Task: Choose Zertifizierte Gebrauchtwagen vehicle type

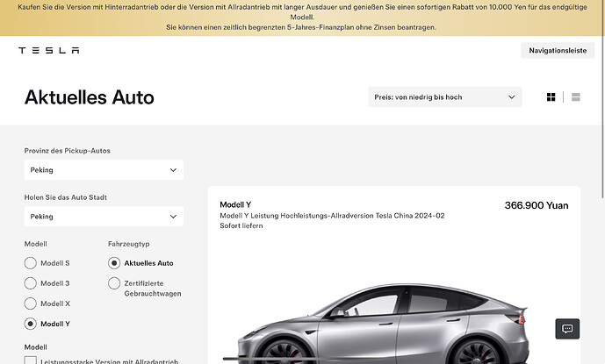Action: click(x=114, y=283)
